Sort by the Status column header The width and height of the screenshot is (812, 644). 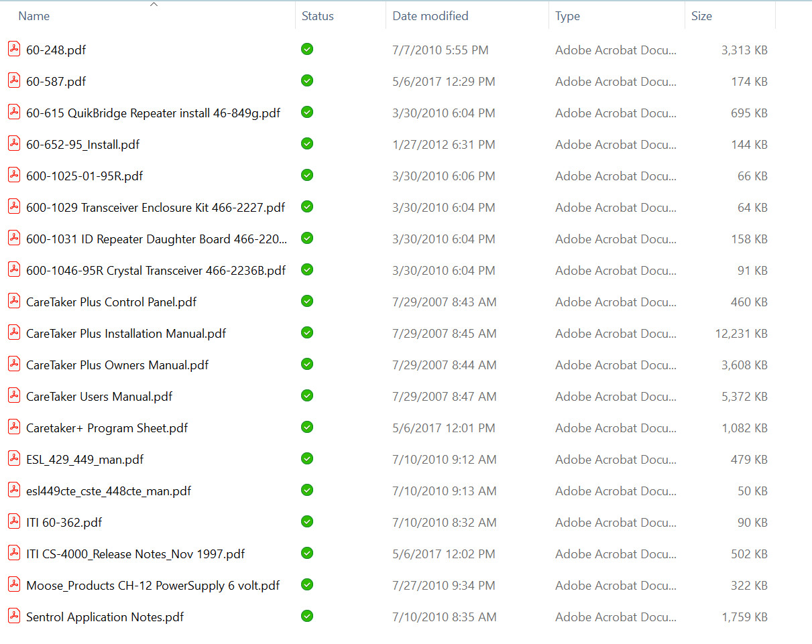point(318,16)
